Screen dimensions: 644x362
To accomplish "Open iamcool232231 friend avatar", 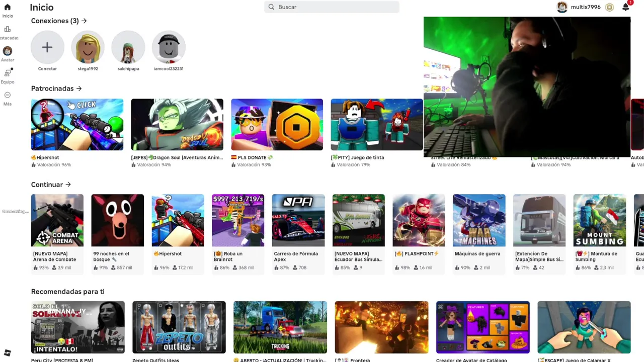I will point(169,47).
